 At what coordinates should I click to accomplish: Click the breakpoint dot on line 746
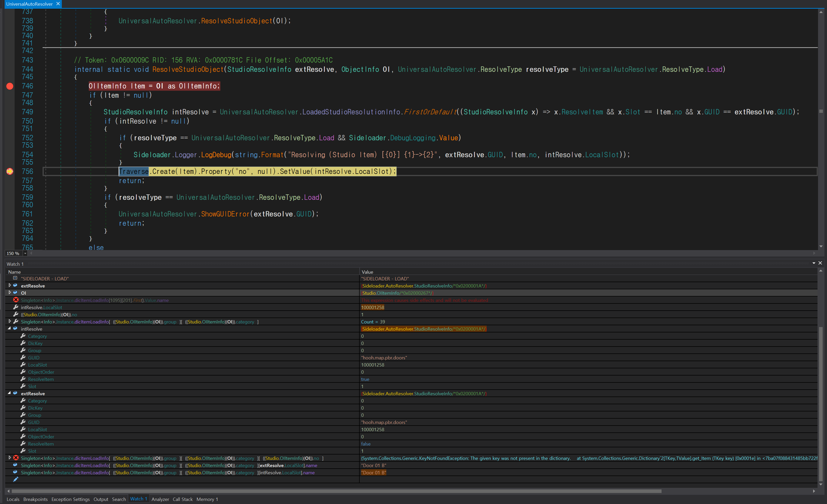tap(10, 86)
